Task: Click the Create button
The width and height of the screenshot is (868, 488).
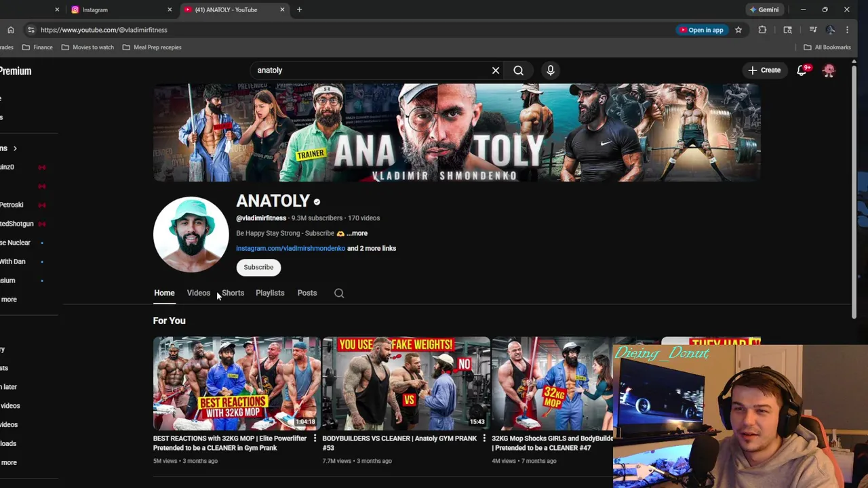Action: tap(764, 70)
